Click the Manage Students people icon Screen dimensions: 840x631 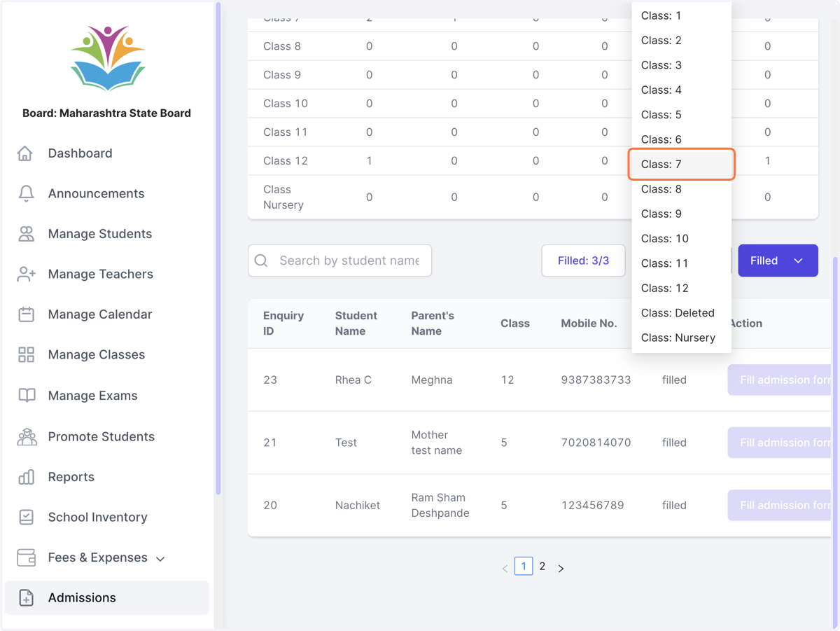[26, 234]
